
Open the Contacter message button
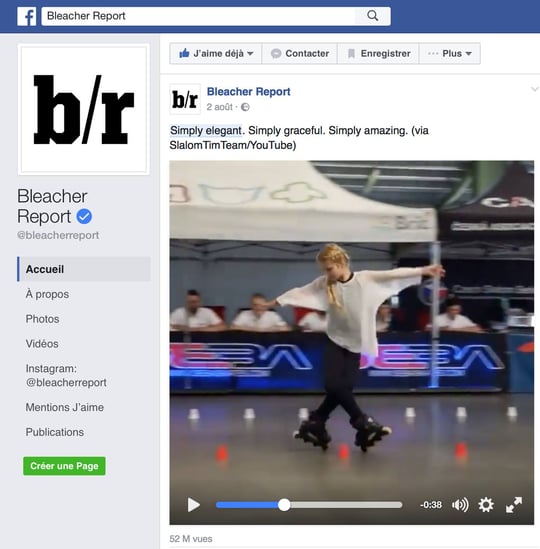coord(300,54)
